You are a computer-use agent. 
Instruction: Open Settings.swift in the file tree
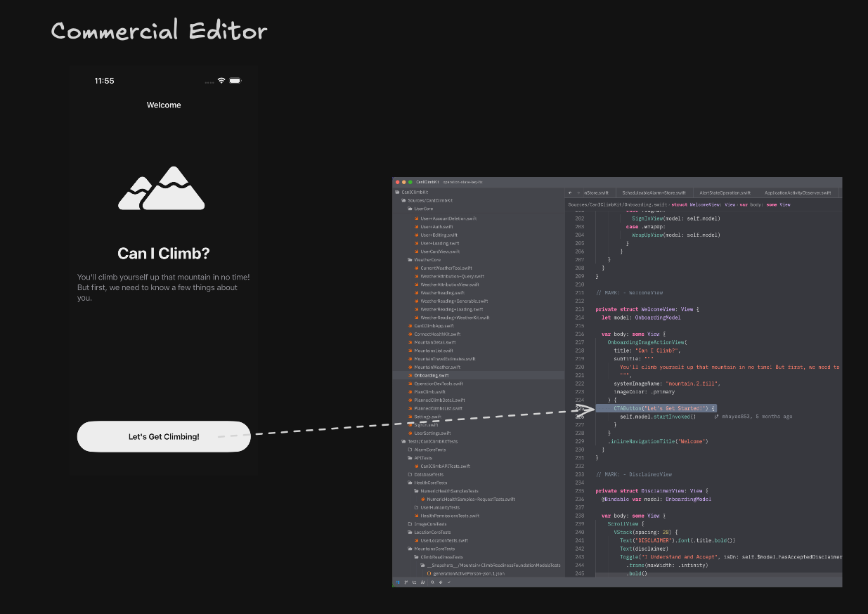(x=427, y=417)
